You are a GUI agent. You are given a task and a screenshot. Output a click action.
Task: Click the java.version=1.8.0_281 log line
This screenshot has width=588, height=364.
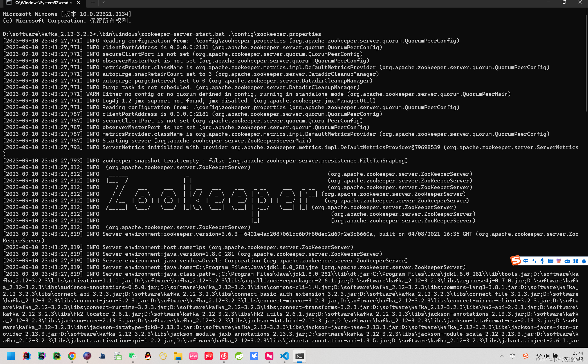(192, 254)
